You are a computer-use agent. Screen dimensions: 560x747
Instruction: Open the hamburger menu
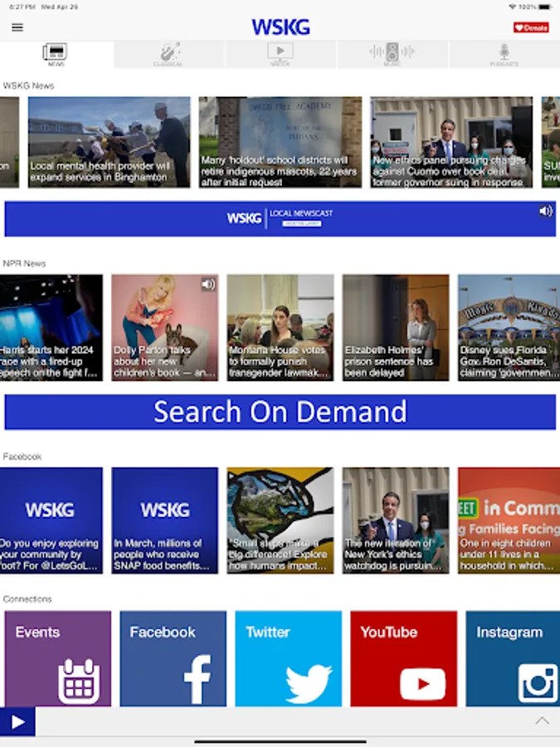click(x=17, y=27)
